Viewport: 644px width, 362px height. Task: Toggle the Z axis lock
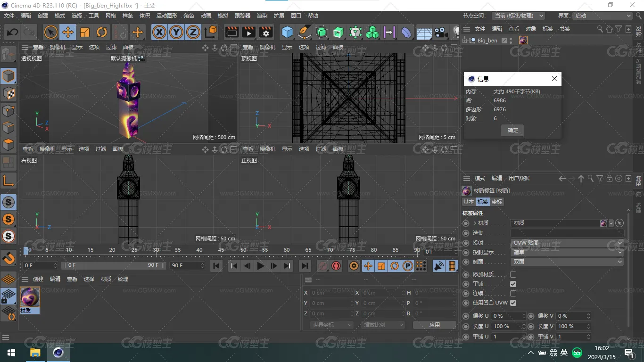(x=193, y=32)
